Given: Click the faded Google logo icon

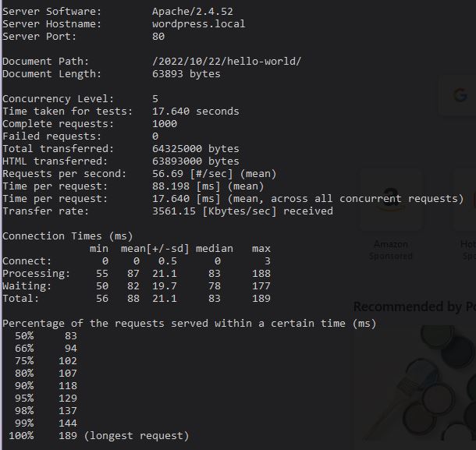Looking at the screenshot, I should click(x=460, y=95).
